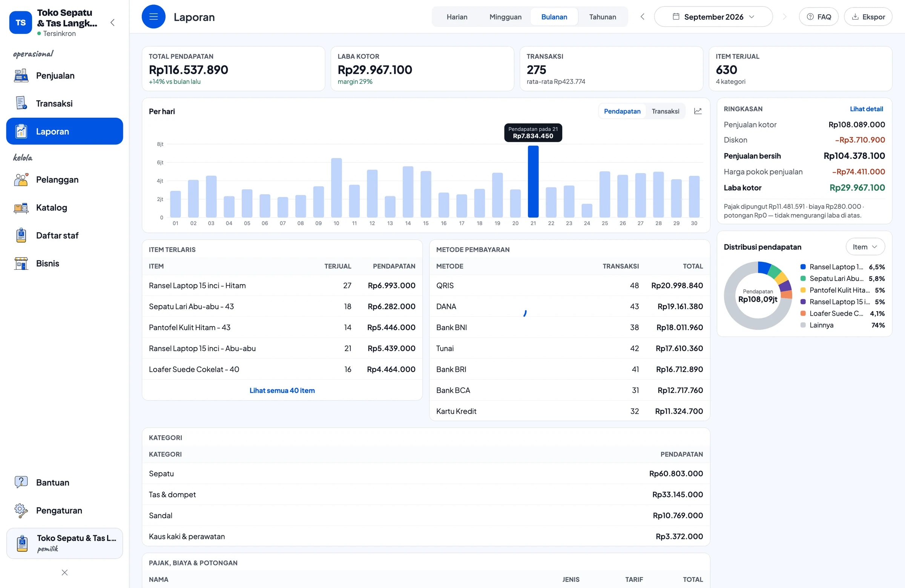Open Katalog page

pos(64,207)
